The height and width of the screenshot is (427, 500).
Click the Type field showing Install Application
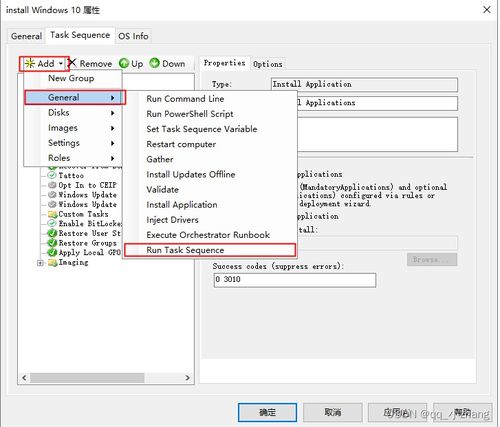coord(364,85)
